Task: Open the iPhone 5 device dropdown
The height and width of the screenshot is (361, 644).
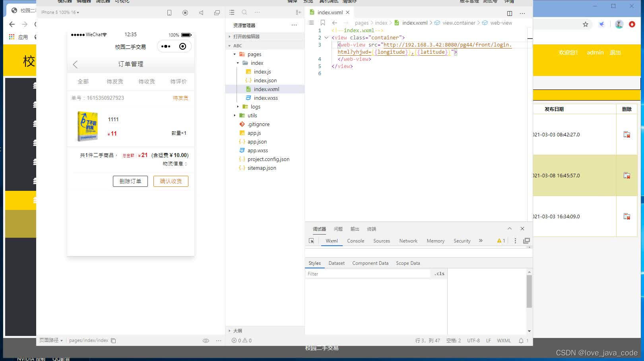Action: [60, 12]
